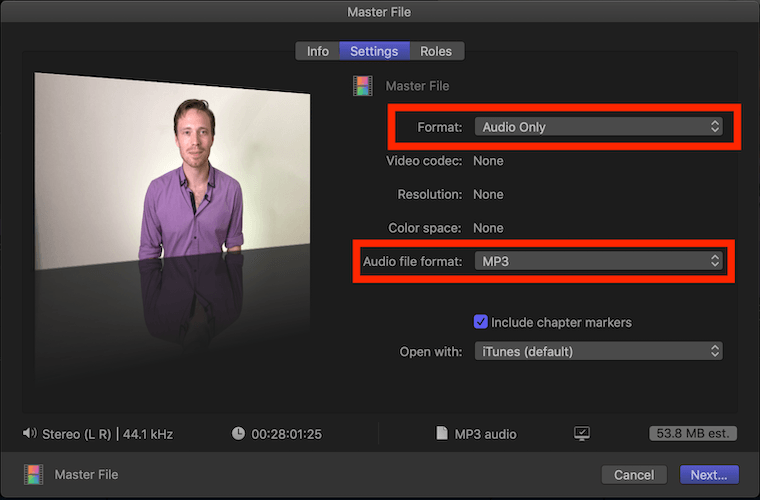The image size is (760, 500).
Task: Click the MP3 audio file type text
Action: point(485,434)
